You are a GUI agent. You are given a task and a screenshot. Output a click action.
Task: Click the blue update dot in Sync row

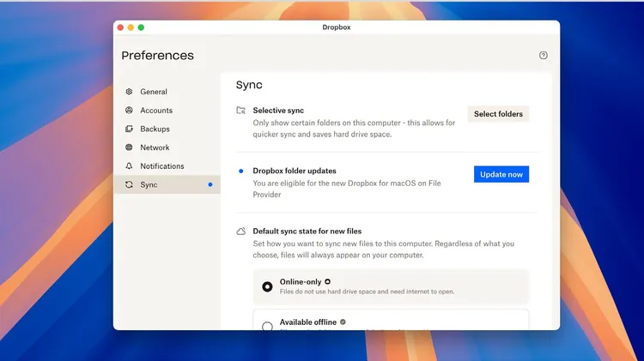tap(210, 184)
